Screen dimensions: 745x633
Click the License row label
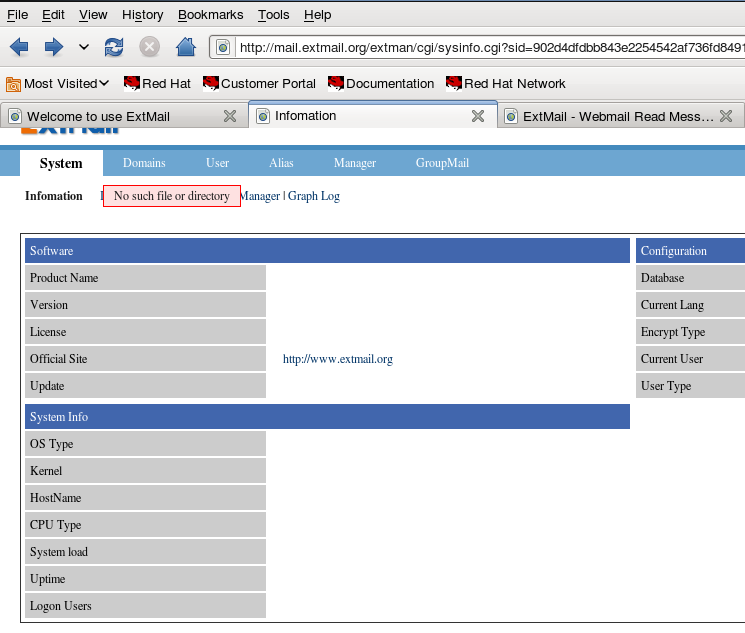point(145,332)
